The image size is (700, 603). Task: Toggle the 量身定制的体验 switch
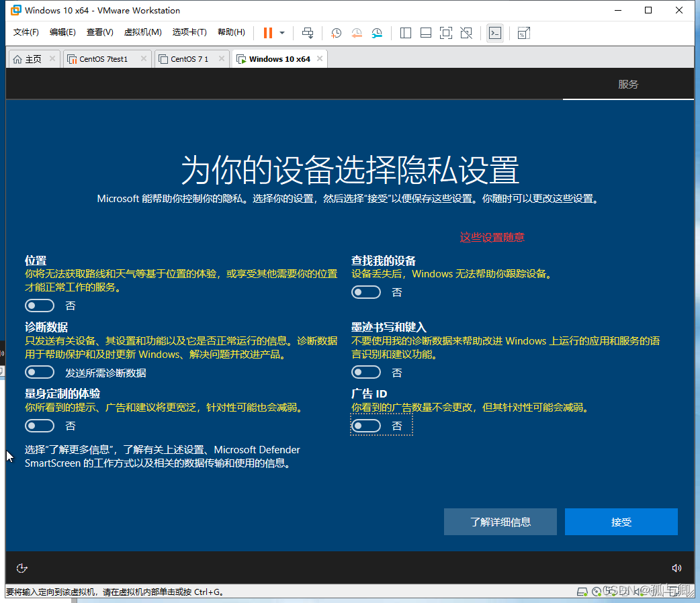(x=40, y=426)
